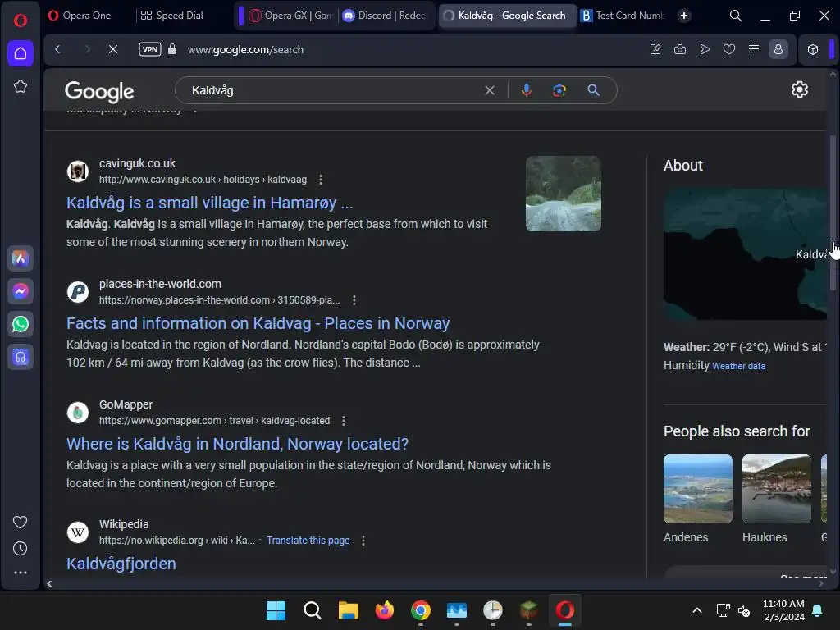840x630 pixels.
Task: Open the snapshot camera tool
Action: (680, 49)
